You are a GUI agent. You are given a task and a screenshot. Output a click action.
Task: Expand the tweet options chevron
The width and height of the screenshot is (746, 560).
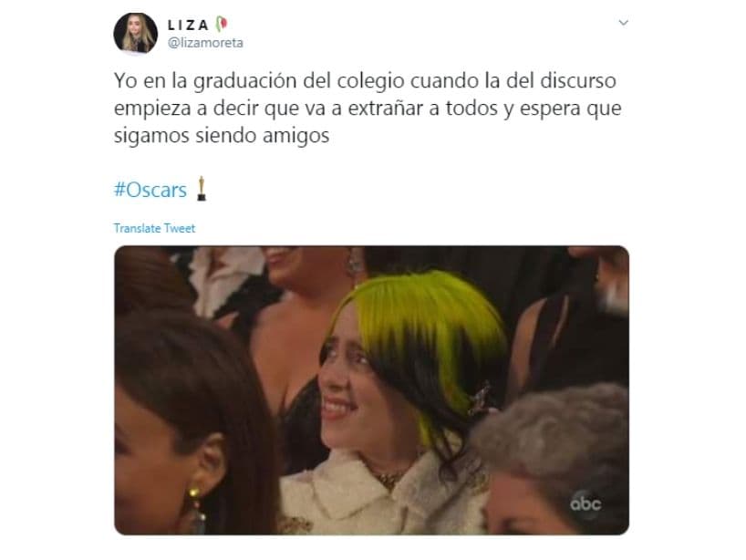click(623, 23)
